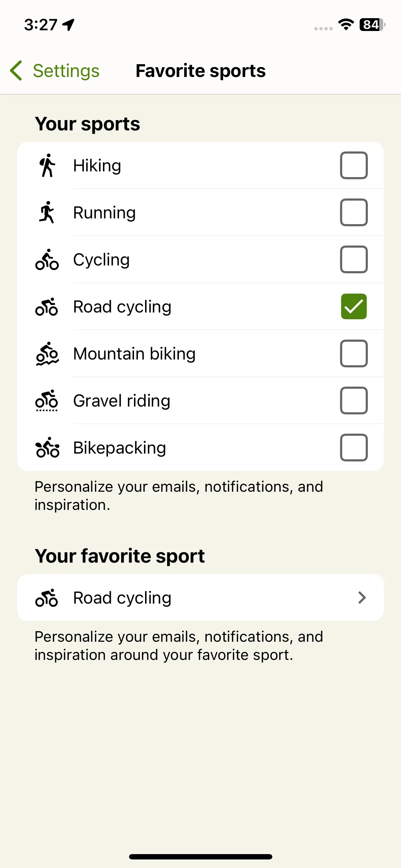Open the Road cycling favorite sport row
This screenshot has height=868, width=401.
click(x=200, y=598)
